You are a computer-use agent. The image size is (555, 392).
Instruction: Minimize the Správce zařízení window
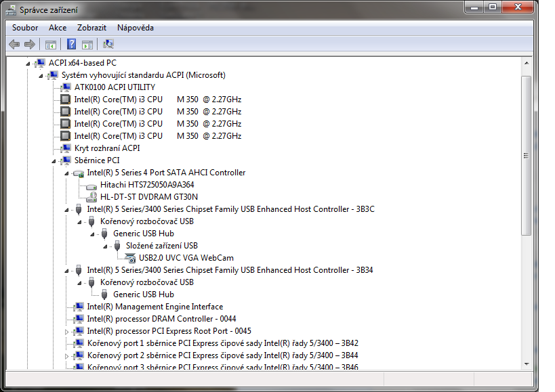click(x=474, y=7)
